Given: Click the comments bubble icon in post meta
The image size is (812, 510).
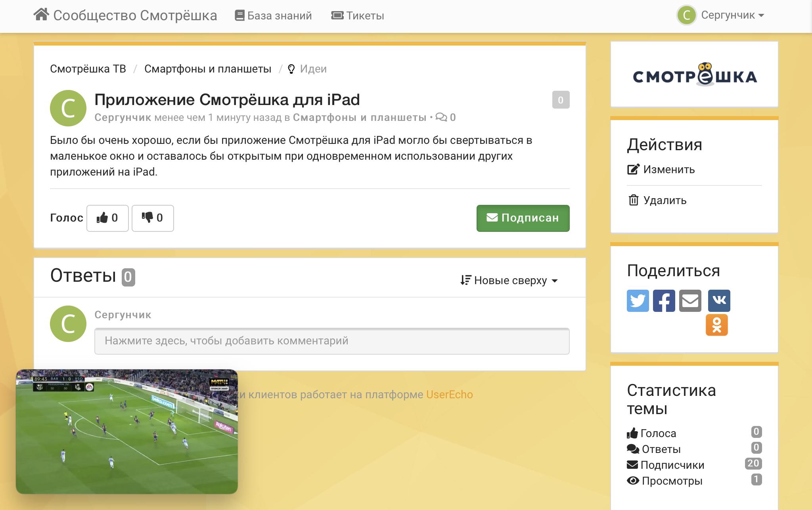Looking at the screenshot, I should (441, 117).
